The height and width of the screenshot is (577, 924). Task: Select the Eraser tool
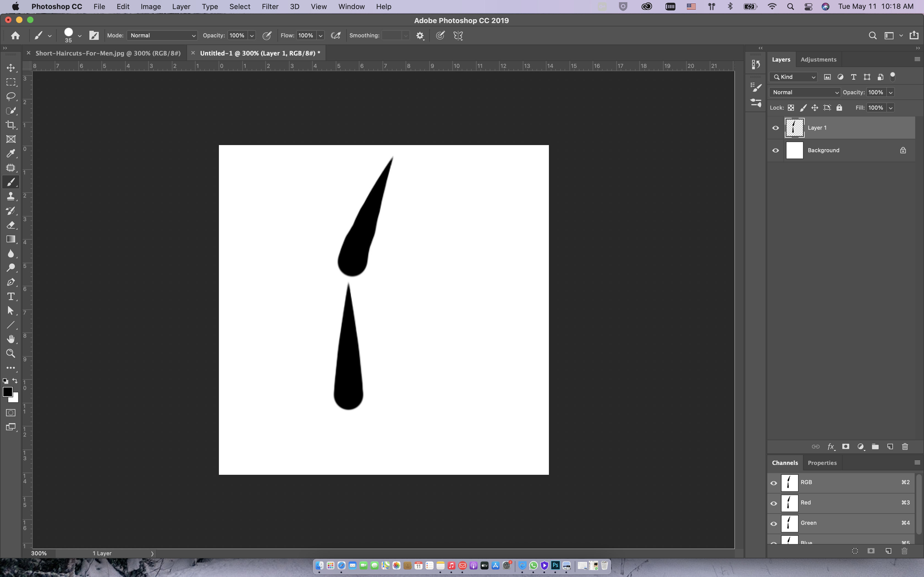(11, 225)
